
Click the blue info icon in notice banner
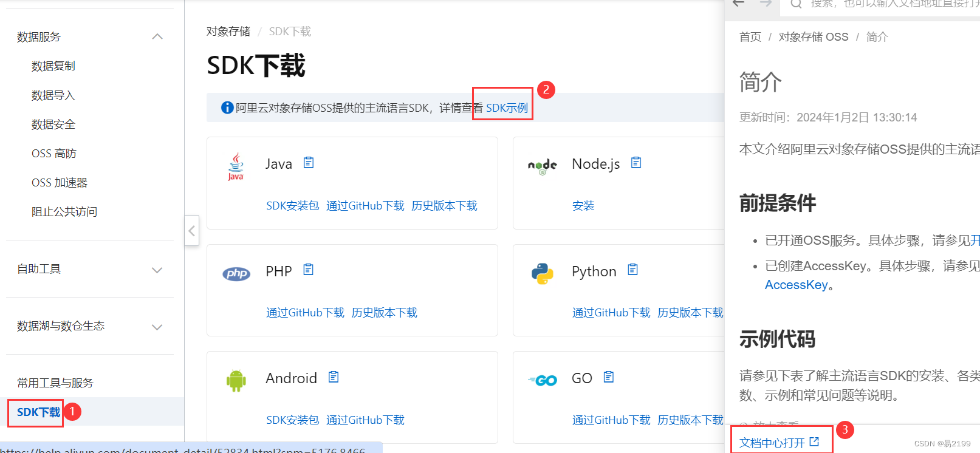tap(227, 107)
